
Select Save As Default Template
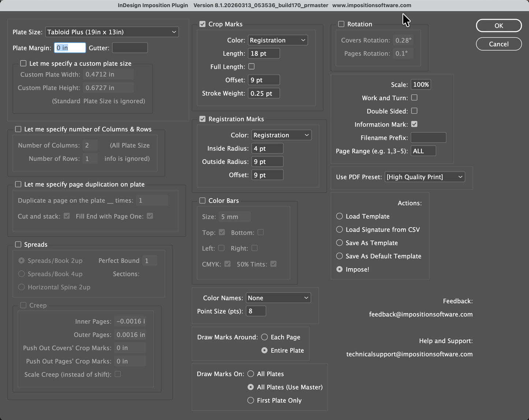(339, 256)
